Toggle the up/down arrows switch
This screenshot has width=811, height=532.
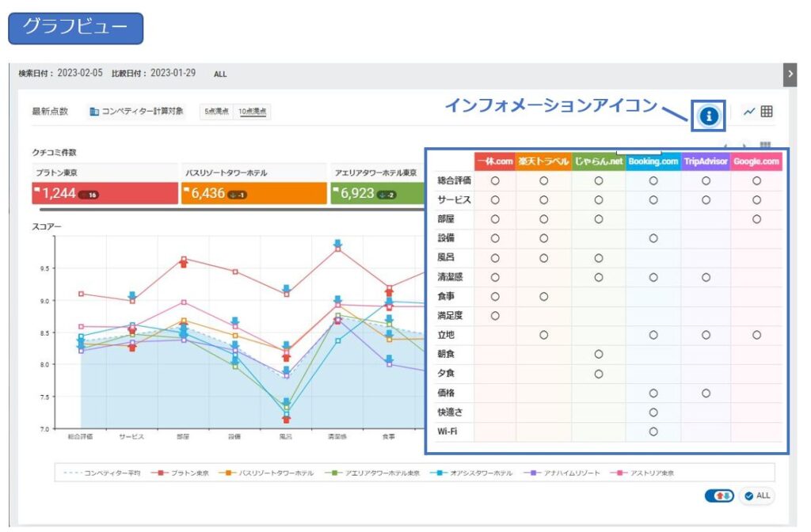(719, 496)
